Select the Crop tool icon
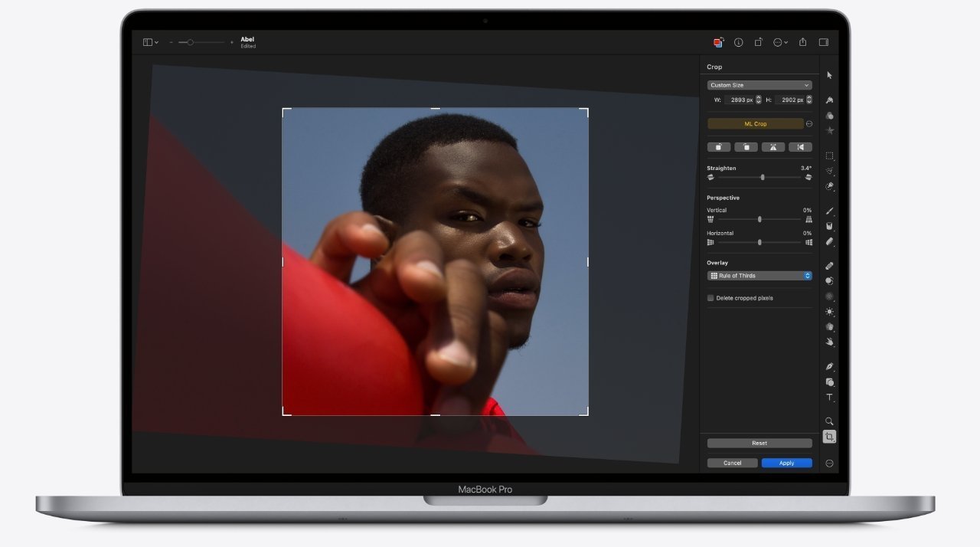The height and width of the screenshot is (547, 980). pyautogui.click(x=829, y=437)
